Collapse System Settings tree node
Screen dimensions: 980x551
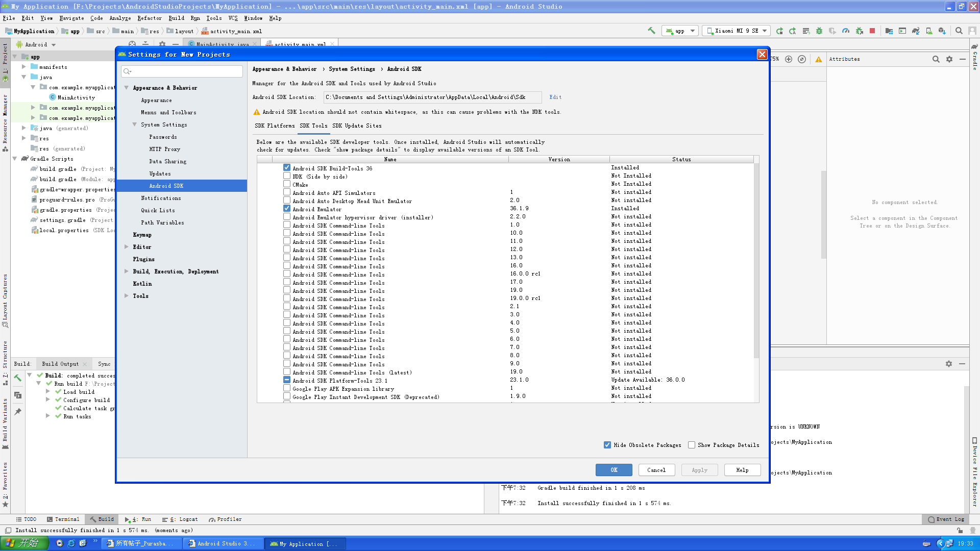pyautogui.click(x=135, y=124)
